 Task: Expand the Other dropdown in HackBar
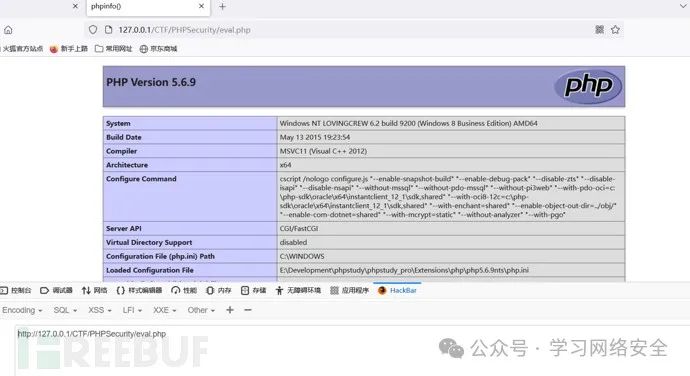(x=201, y=310)
